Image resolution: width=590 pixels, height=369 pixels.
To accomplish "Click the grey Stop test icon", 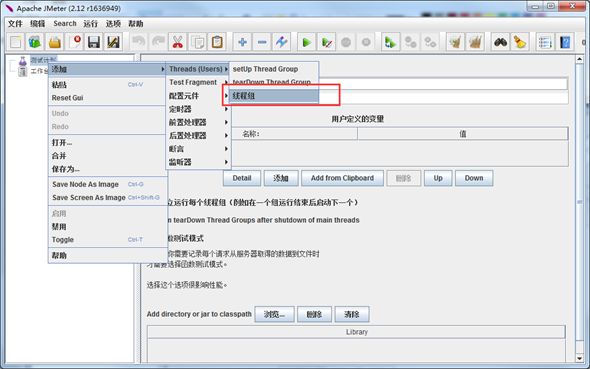I will [346, 42].
